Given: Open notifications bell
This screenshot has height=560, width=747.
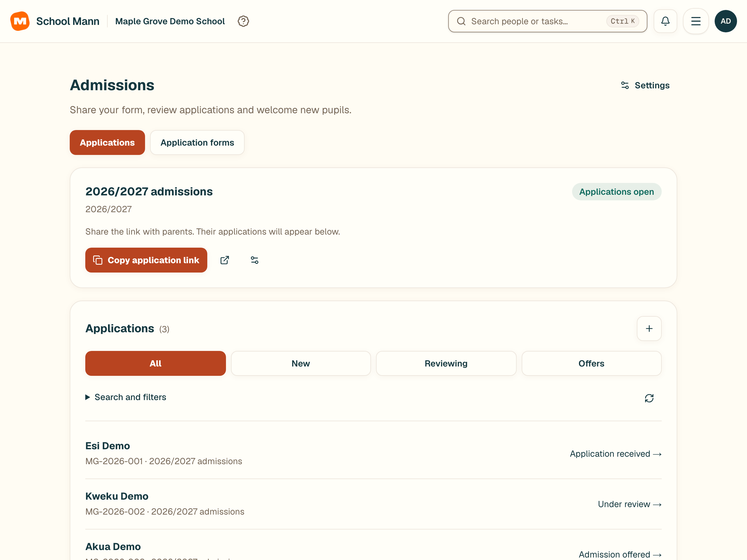Looking at the screenshot, I should (x=665, y=21).
